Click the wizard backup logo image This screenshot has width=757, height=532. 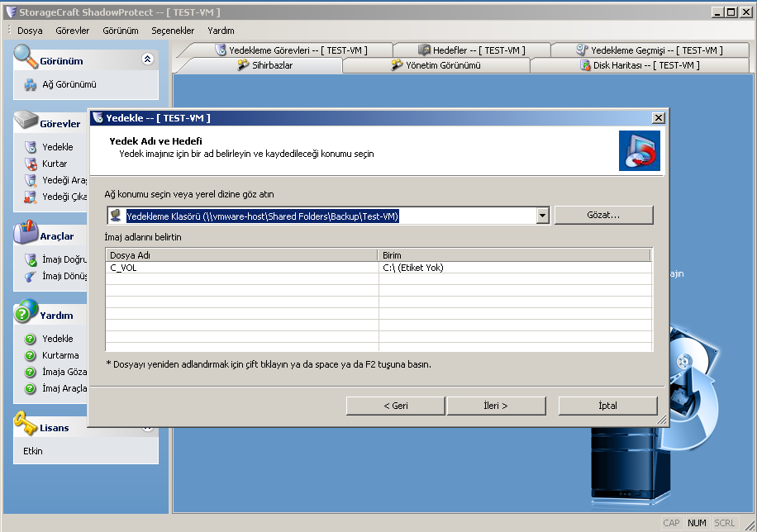pos(639,150)
